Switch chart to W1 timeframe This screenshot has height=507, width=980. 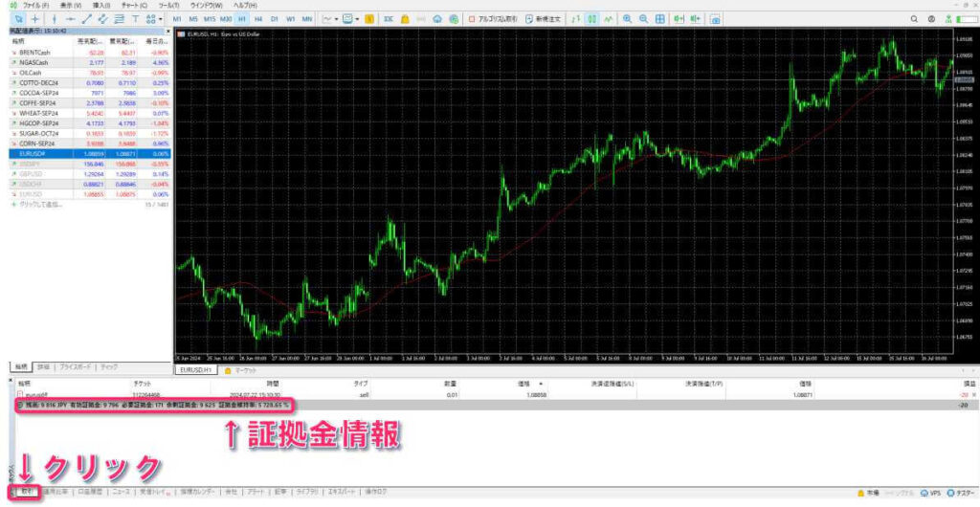[x=291, y=19]
